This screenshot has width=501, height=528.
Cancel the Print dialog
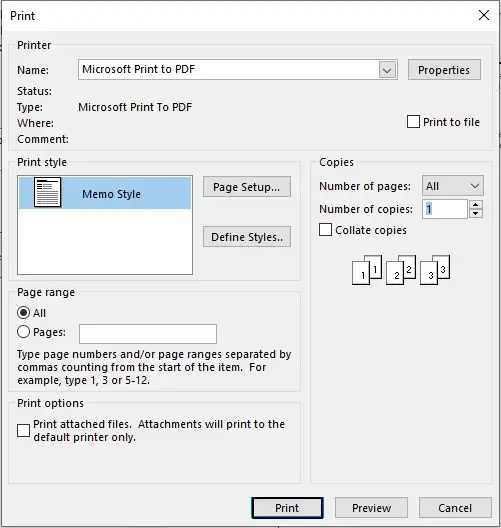click(x=455, y=508)
